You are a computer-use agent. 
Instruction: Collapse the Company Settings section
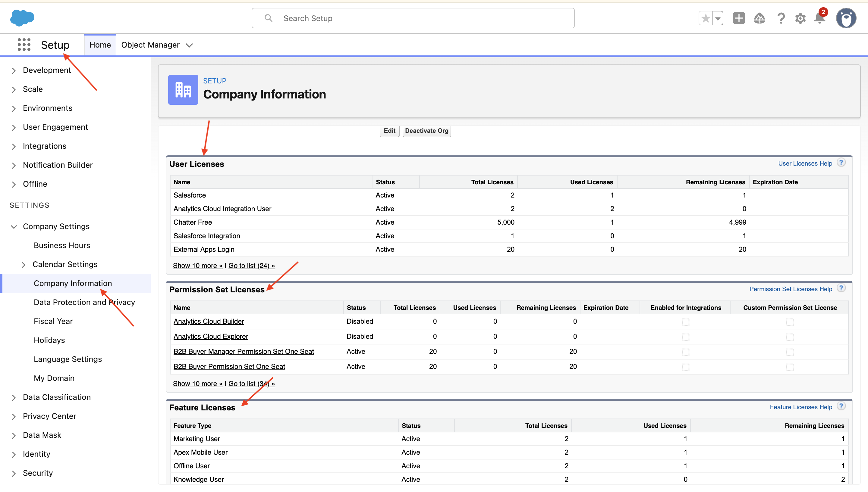point(14,226)
